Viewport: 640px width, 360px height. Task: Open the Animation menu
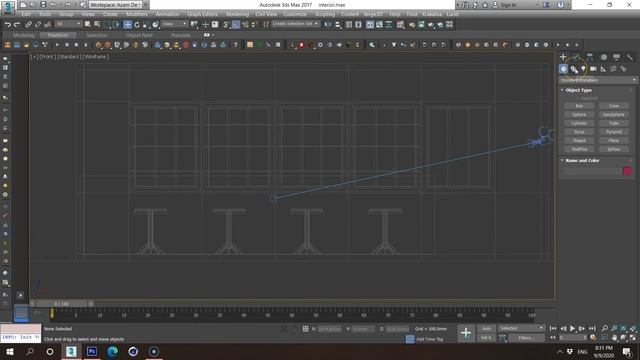[x=167, y=14]
